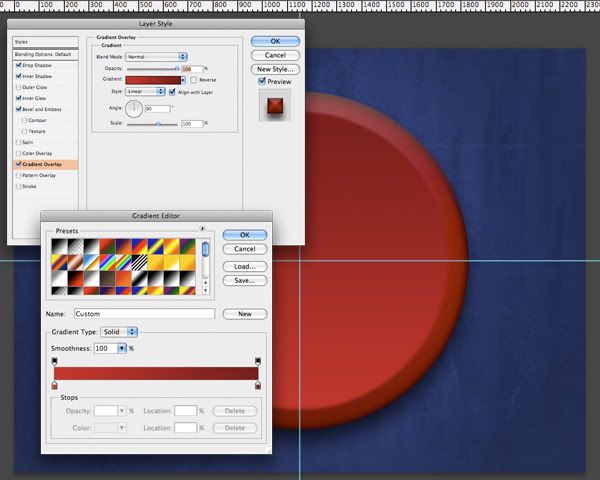Select the right opacity stop above gradient
600x480 pixels.
coord(259,361)
